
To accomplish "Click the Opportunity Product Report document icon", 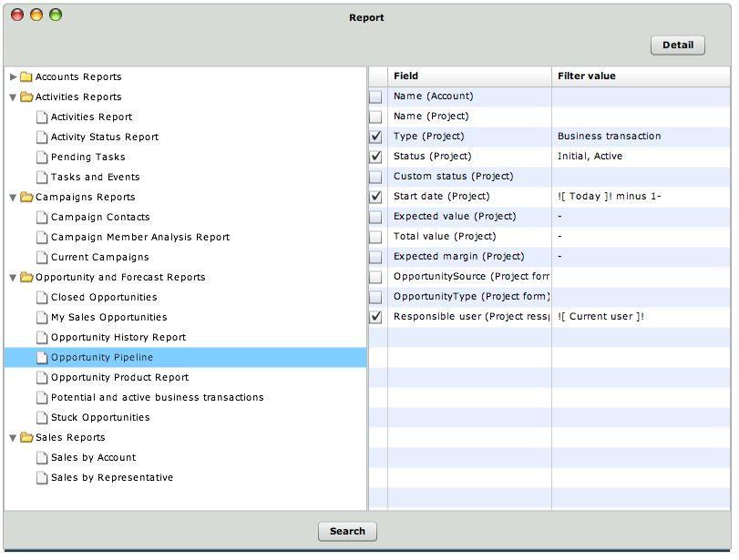I will click(x=42, y=377).
